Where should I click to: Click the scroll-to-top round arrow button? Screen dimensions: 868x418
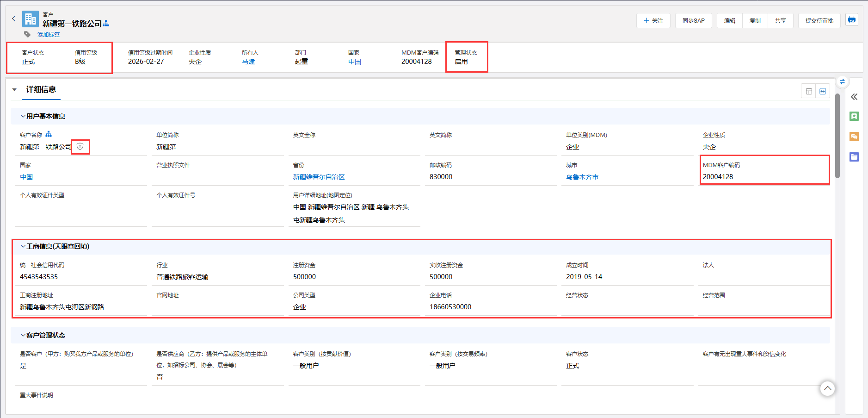(827, 388)
